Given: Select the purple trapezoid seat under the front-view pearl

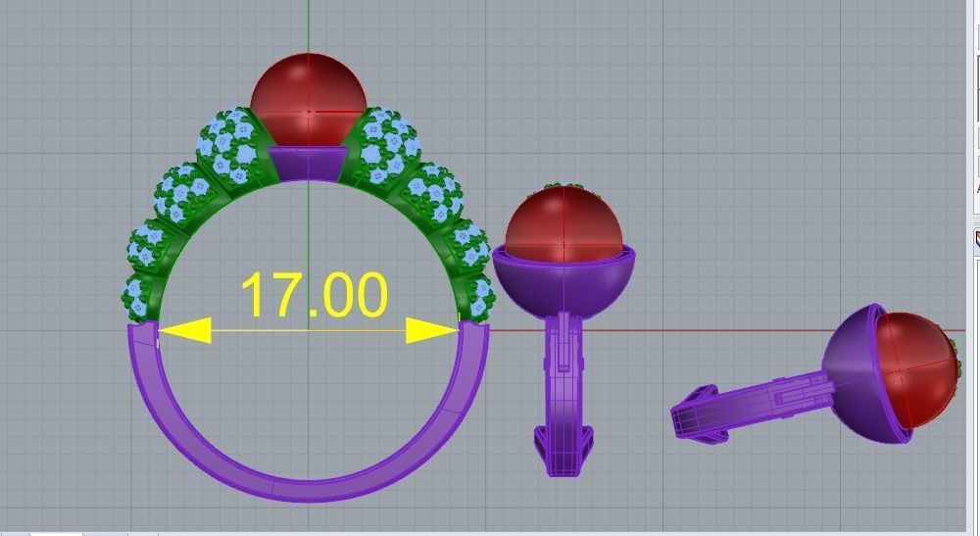Looking at the screenshot, I should (x=308, y=165).
